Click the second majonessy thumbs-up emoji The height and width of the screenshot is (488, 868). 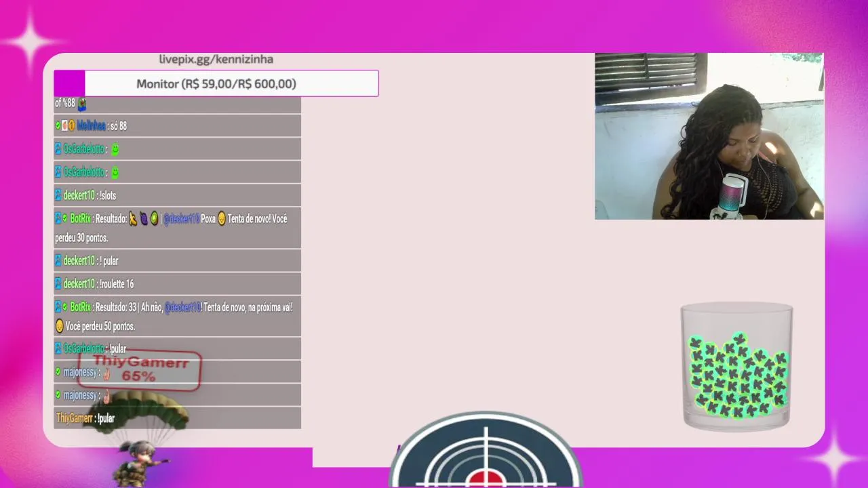[106, 395]
